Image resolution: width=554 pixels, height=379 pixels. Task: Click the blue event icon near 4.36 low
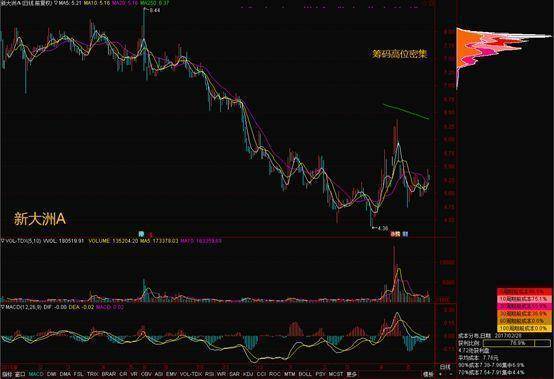pyautogui.click(x=405, y=233)
